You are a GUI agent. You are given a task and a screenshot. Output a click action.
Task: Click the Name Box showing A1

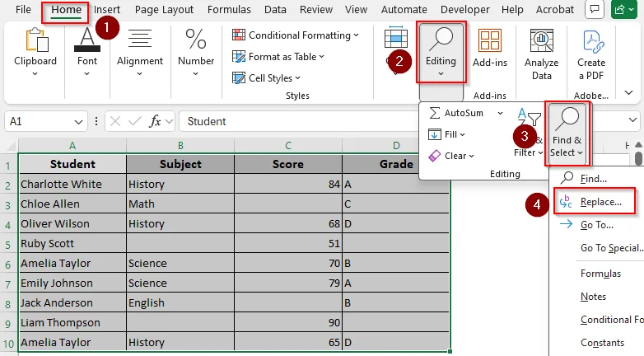(x=40, y=121)
